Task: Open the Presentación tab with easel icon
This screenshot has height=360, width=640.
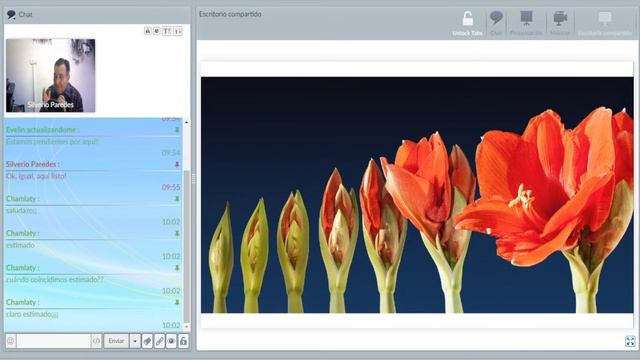Action: (x=526, y=23)
